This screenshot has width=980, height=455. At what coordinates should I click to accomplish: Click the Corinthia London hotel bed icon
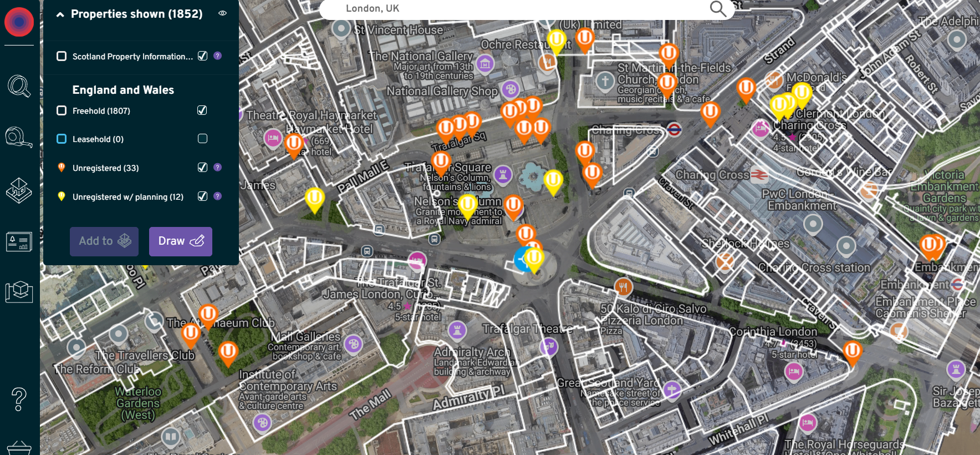(x=794, y=371)
